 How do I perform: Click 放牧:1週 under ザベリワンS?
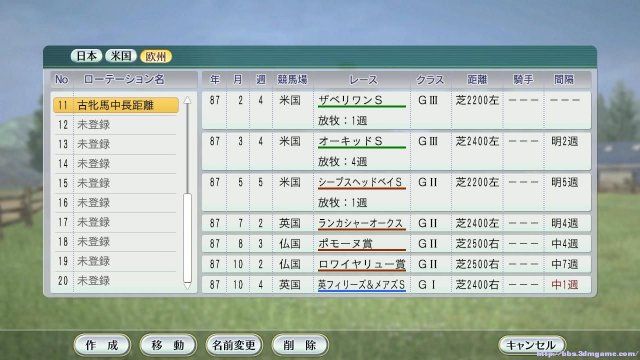342,120
